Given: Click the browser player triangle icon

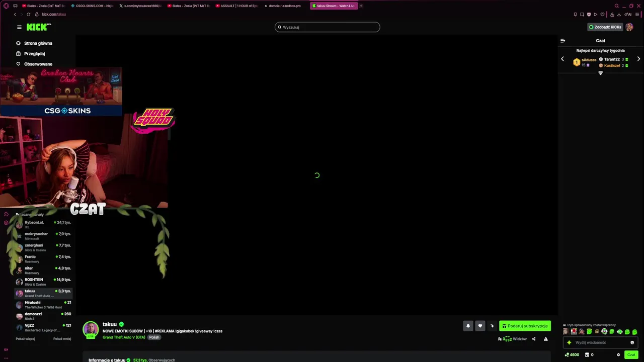Looking at the screenshot, I should point(596,14).
